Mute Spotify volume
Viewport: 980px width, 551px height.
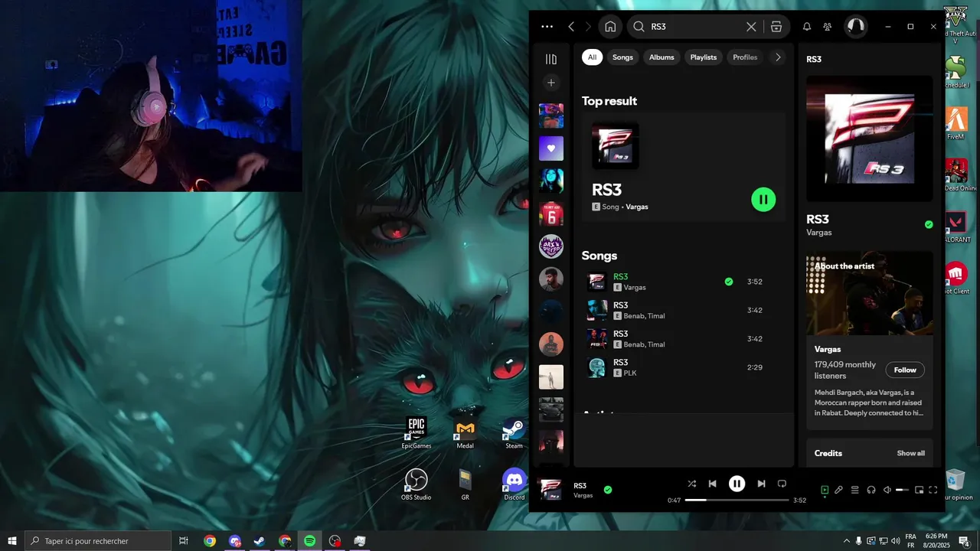[887, 490]
